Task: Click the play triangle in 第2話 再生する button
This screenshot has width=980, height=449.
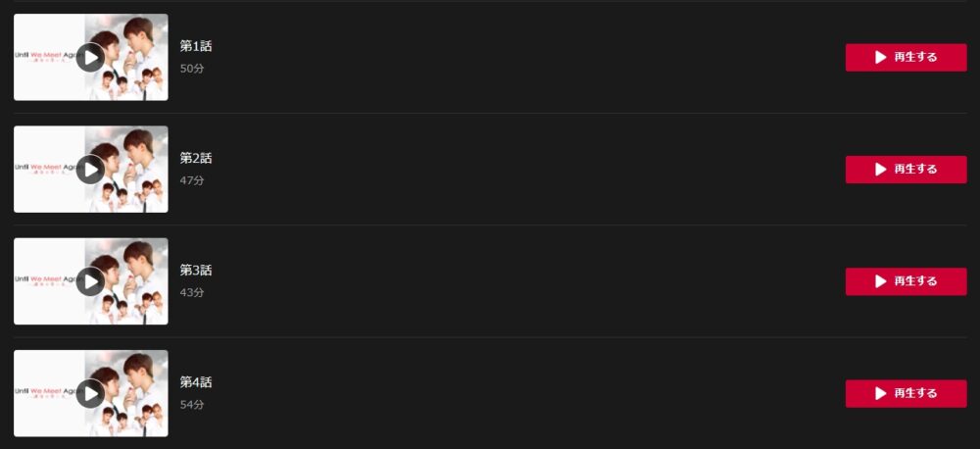Action: (x=880, y=170)
